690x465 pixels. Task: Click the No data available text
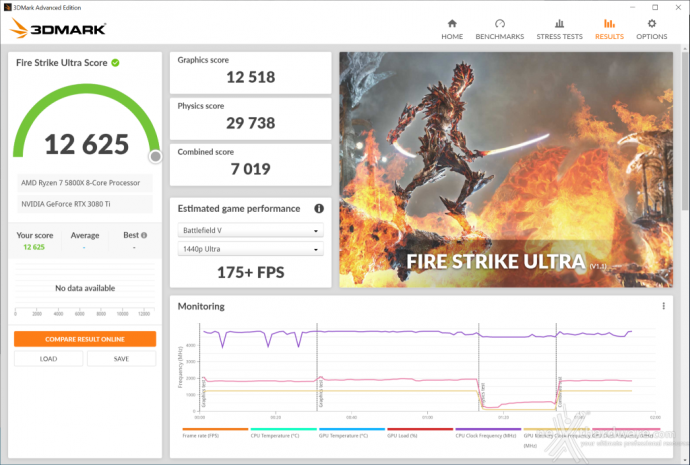click(85, 288)
